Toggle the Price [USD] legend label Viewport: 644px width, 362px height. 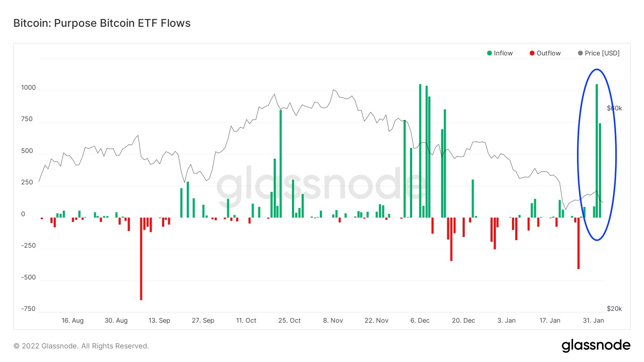[602, 53]
